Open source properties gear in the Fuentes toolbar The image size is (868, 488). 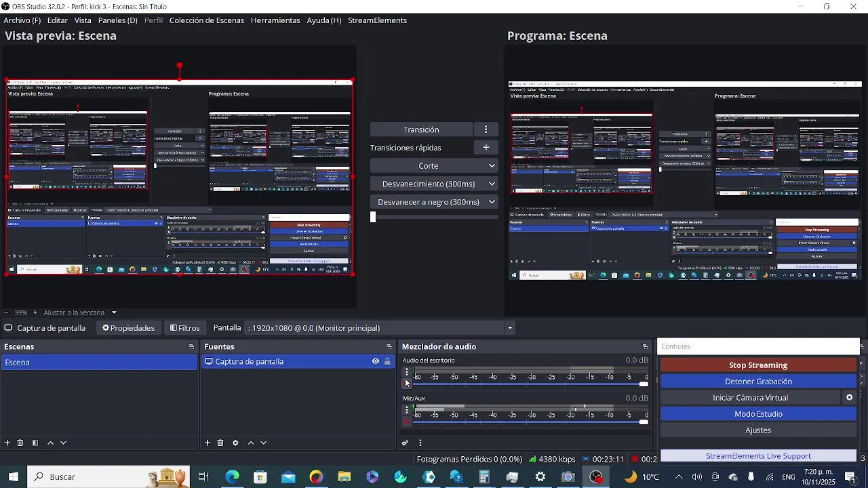(x=235, y=443)
